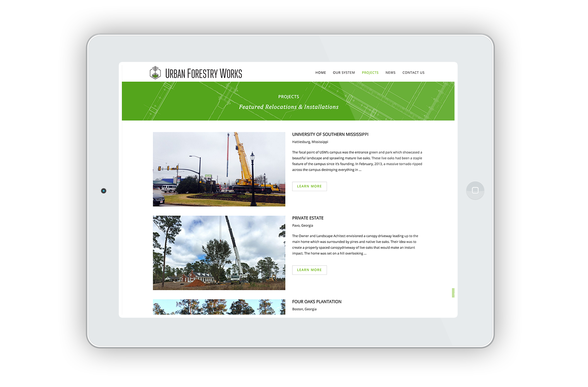
Task: Click the Pavo, Georgia location text
Action: (303, 226)
